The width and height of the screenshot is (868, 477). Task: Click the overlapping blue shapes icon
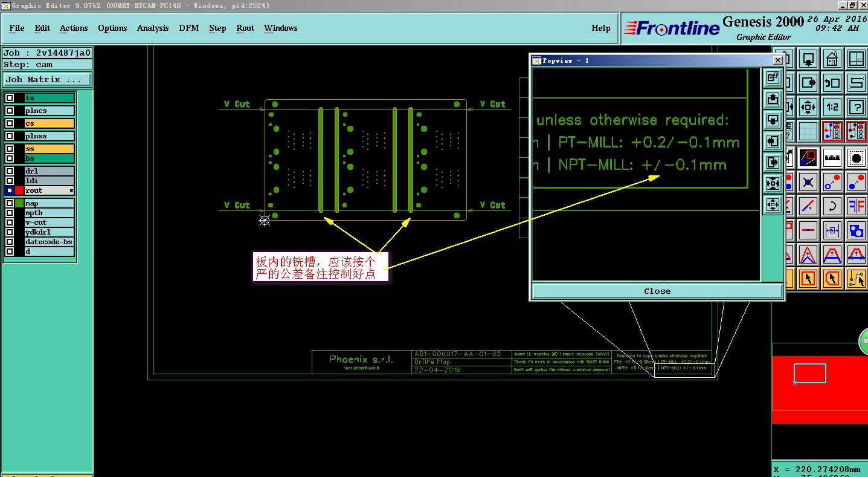[x=857, y=230]
